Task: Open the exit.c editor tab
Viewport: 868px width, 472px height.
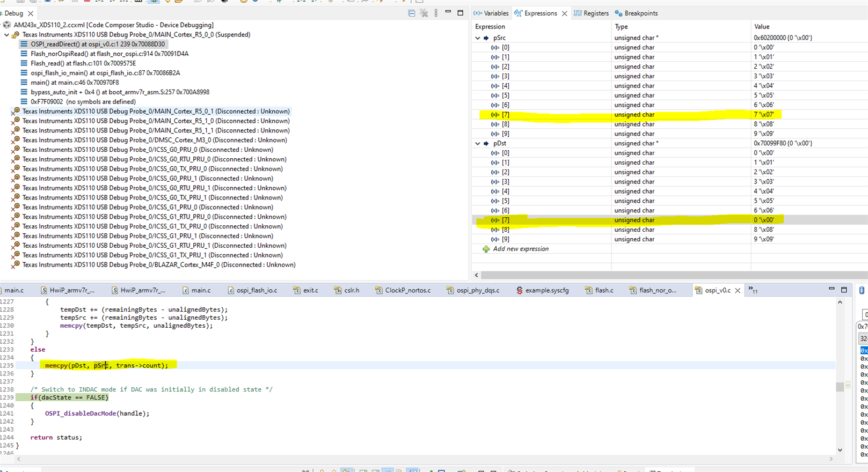Action: pos(306,290)
